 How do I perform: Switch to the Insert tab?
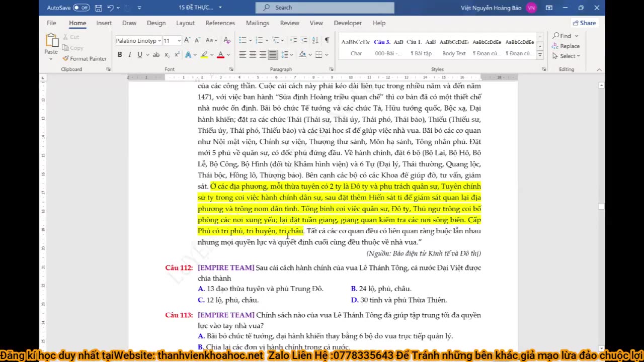click(x=104, y=23)
